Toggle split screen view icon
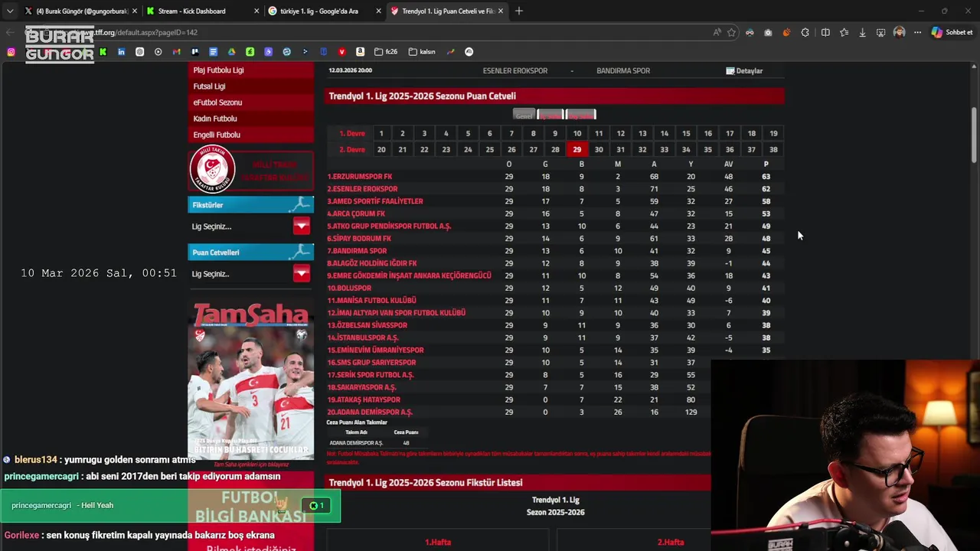 pyautogui.click(x=825, y=32)
